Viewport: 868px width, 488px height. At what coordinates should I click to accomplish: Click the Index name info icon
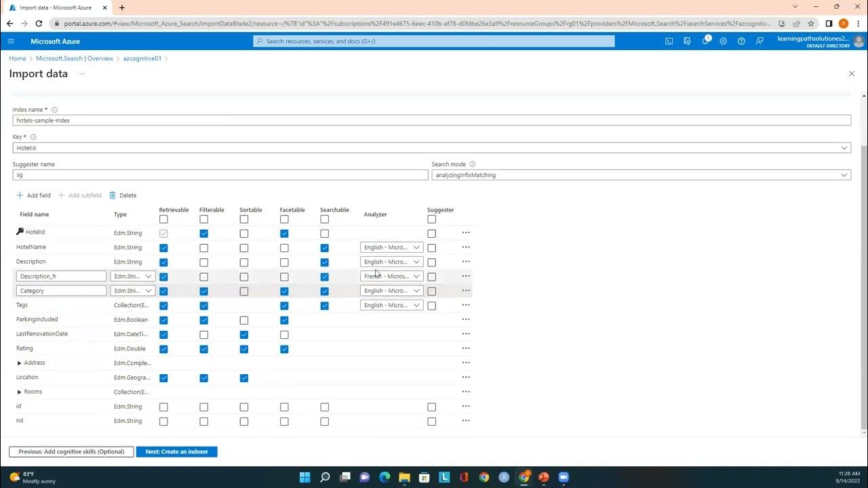click(55, 110)
